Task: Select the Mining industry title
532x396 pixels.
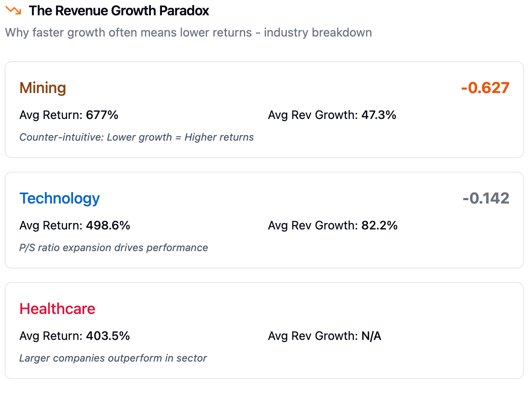Action: click(43, 88)
